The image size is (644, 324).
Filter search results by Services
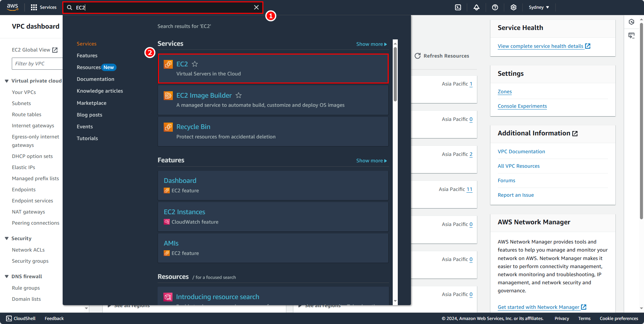87,44
